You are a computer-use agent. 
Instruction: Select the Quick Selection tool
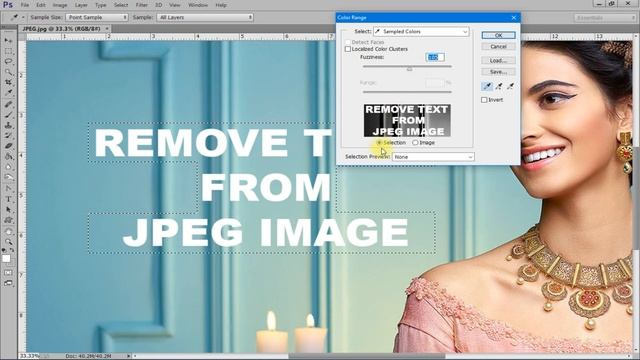tap(8, 72)
